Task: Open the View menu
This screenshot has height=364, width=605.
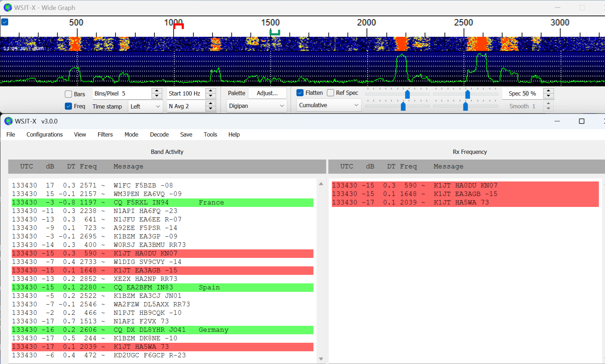Action: (80, 134)
